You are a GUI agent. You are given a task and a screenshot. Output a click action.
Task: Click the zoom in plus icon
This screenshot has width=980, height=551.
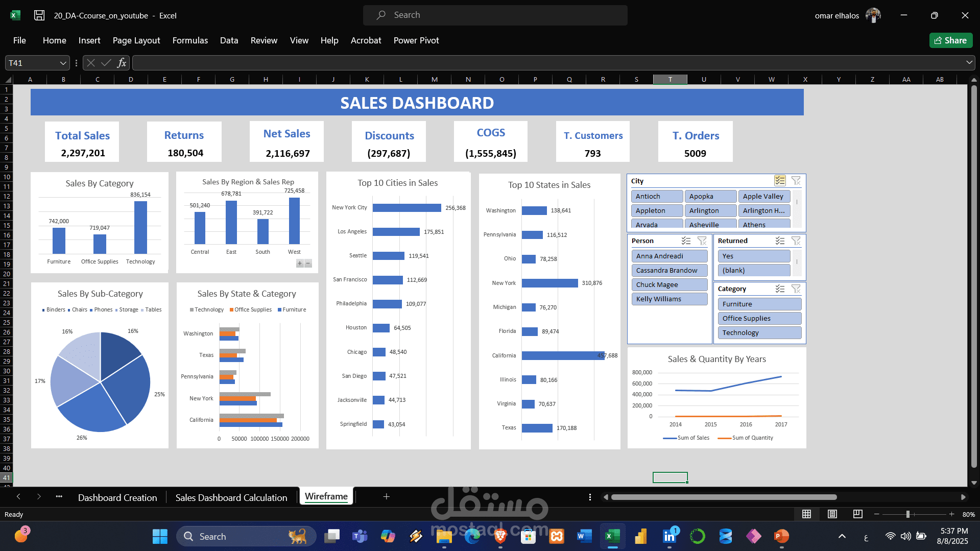click(951, 514)
